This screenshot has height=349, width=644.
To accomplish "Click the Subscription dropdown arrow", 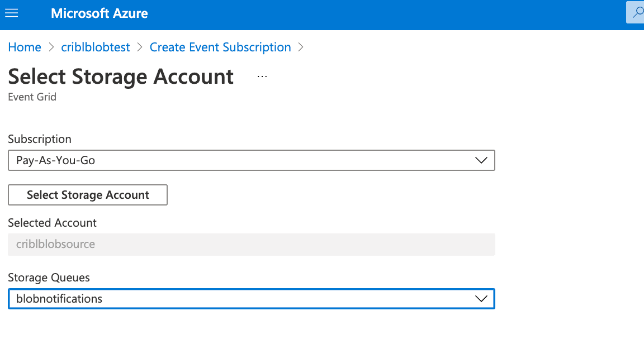I will coord(481,160).
